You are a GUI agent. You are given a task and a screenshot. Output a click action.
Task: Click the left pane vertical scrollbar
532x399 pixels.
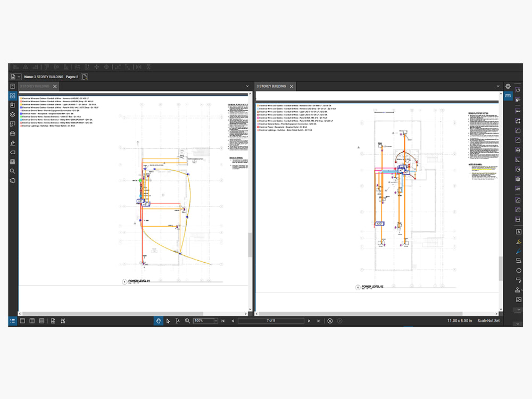pos(250,244)
